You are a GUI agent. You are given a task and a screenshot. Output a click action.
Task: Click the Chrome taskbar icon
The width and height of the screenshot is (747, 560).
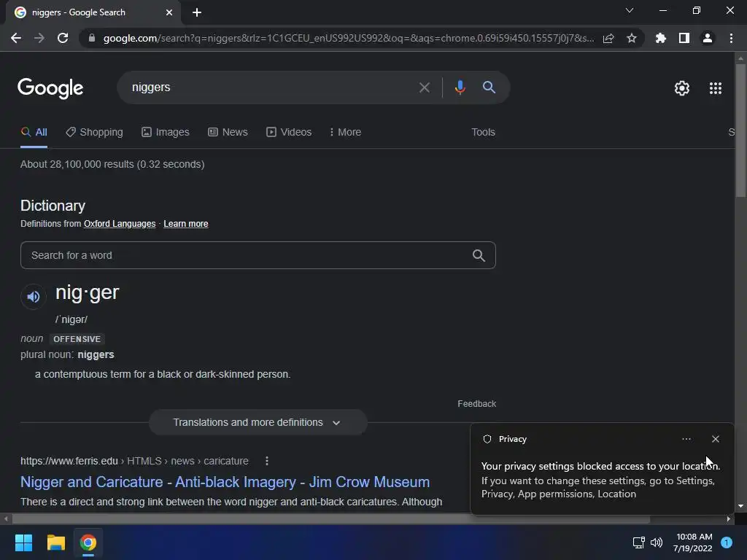(x=88, y=542)
